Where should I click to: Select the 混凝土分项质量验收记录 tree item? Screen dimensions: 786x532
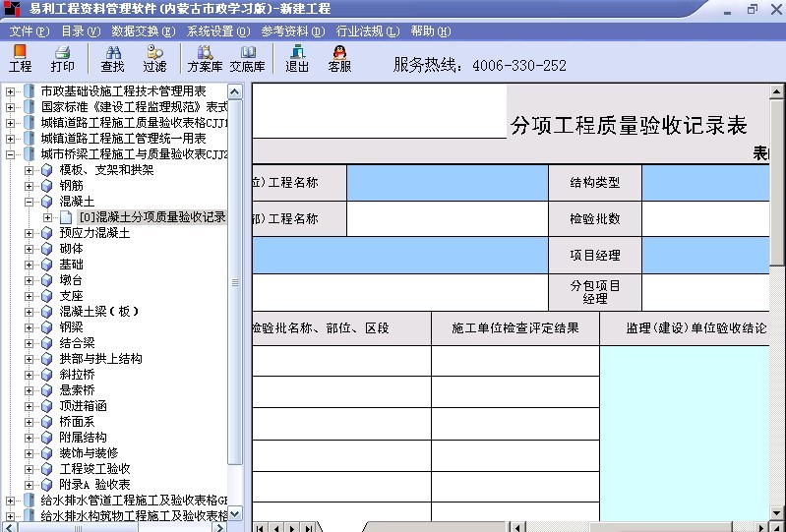151,217
